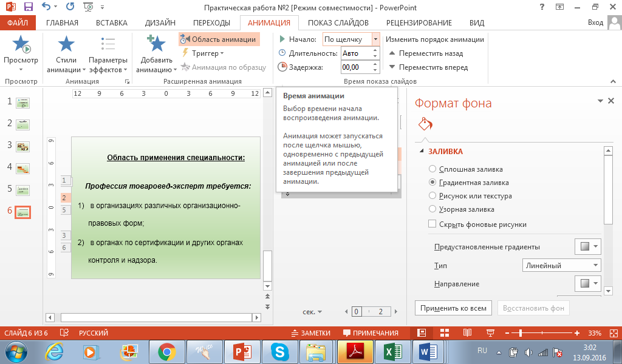This screenshot has height=364, width=622.
Task: Open the Тип Линейный dropdown
Action: point(562,265)
